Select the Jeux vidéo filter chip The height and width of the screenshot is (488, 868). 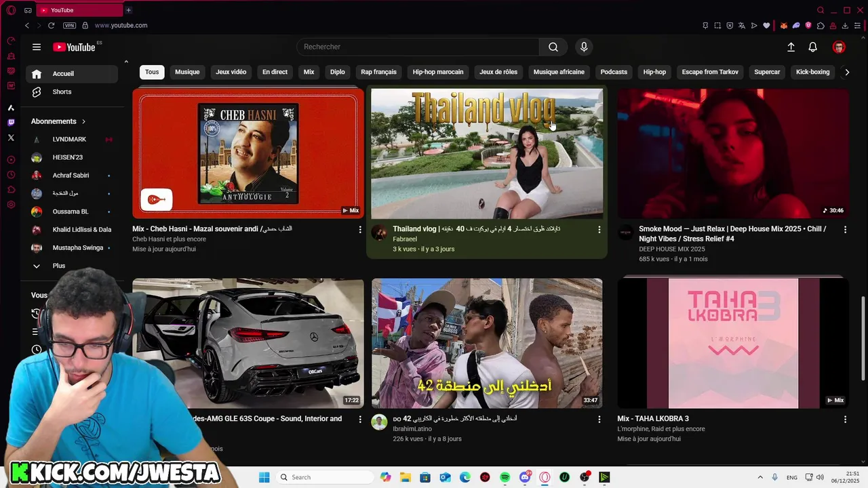tap(231, 72)
